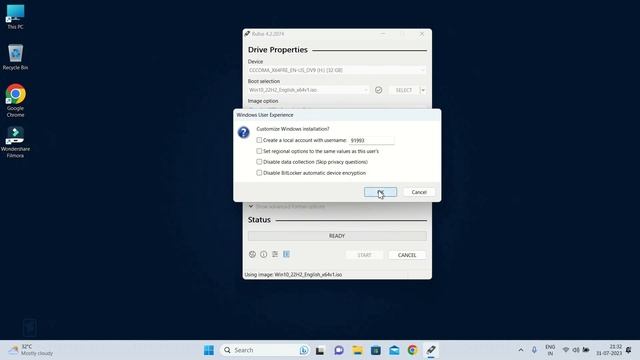
Task: Open battery tray icon
Action: click(586, 350)
